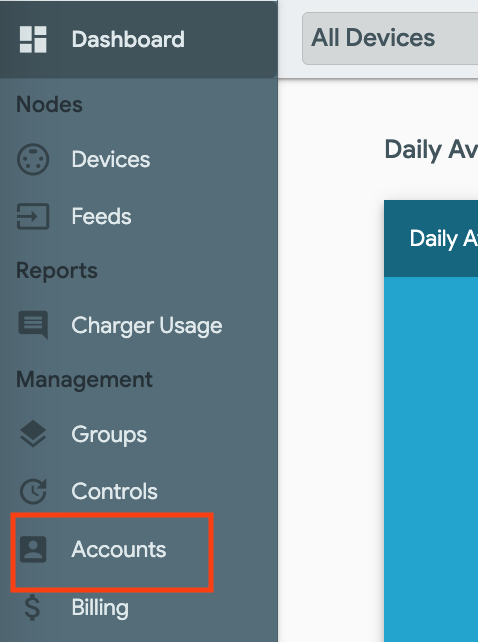Viewport: 478px width, 642px height.
Task: Open the All Devices dropdown
Action: (x=390, y=38)
